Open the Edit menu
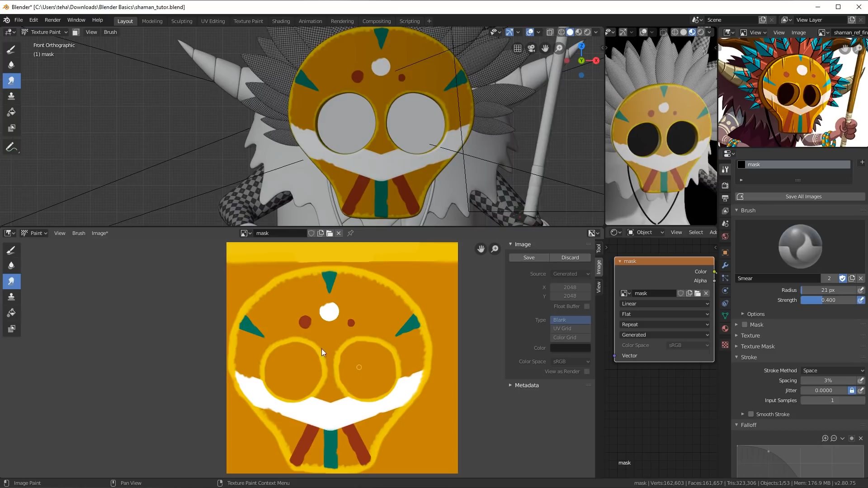 tap(33, 20)
